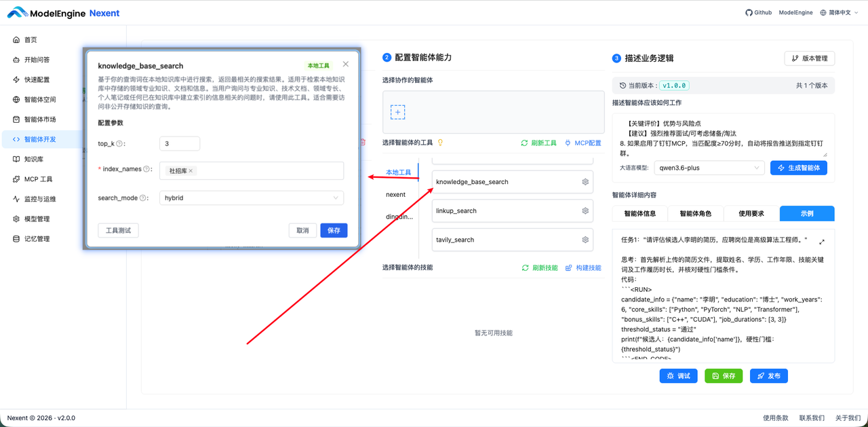Click the lightbulb hint beside 选择智能体的工具
The height and width of the screenshot is (427, 868).
(440, 141)
